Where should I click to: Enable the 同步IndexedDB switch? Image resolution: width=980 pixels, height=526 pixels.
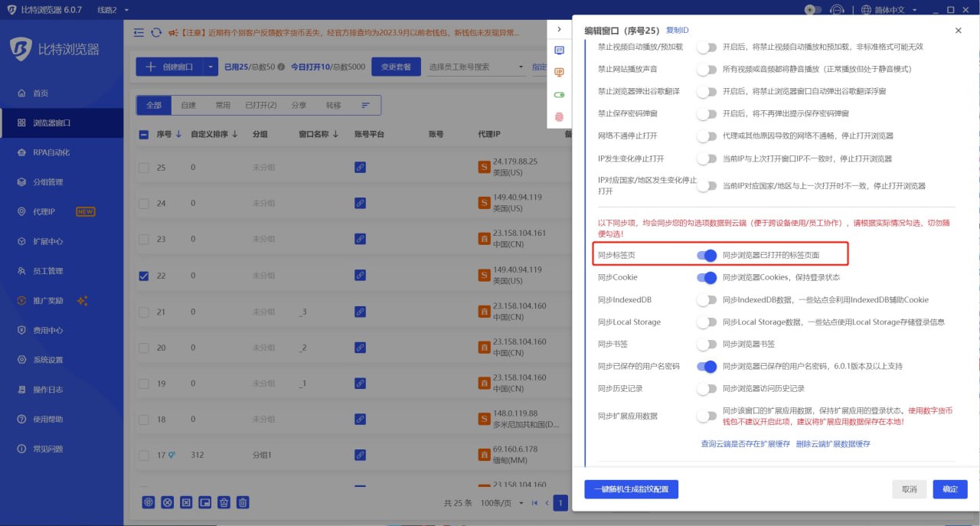pos(707,299)
